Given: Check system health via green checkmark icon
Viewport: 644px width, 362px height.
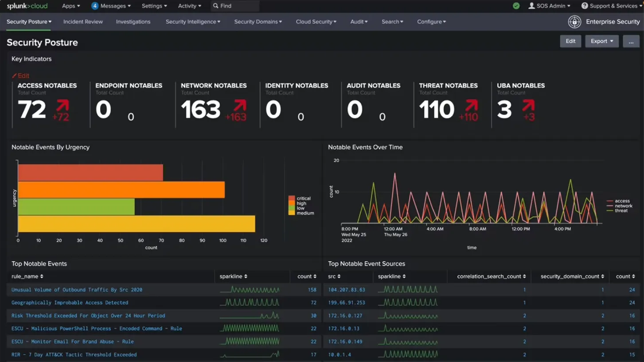Looking at the screenshot, I should pos(516,6).
